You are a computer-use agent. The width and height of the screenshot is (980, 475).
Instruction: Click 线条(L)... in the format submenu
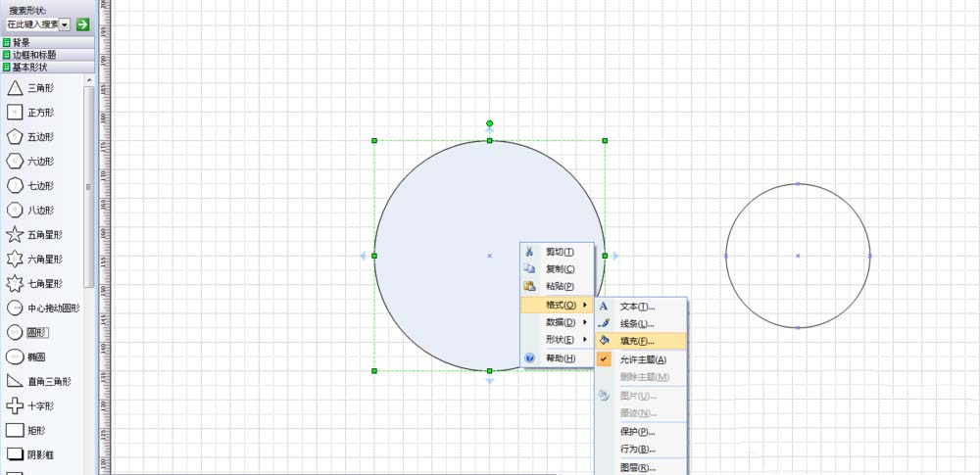[x=637, y=324]
